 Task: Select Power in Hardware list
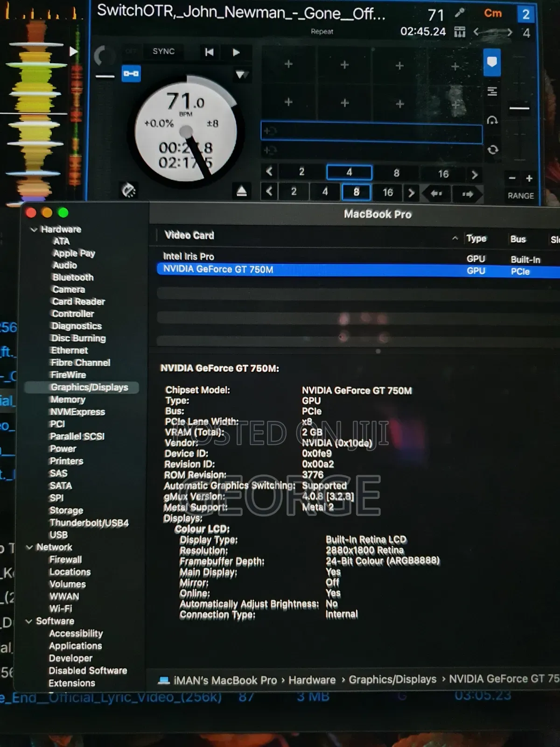click(63, 449)
